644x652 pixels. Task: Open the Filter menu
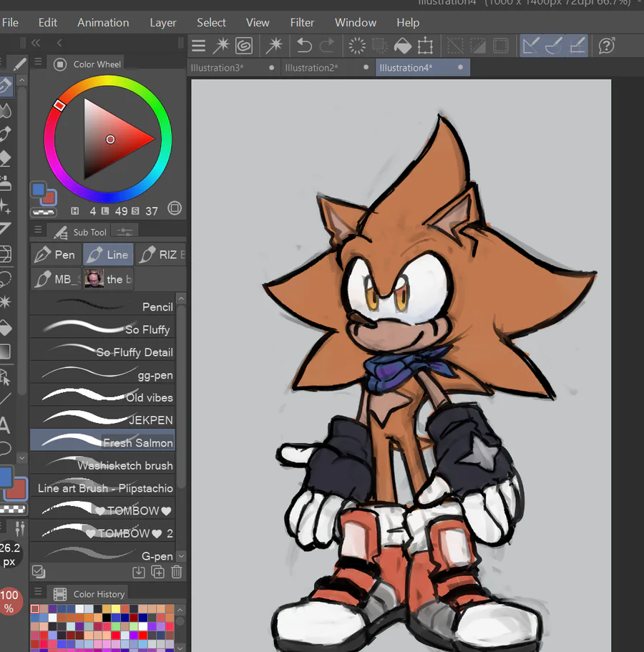[302, 22]
